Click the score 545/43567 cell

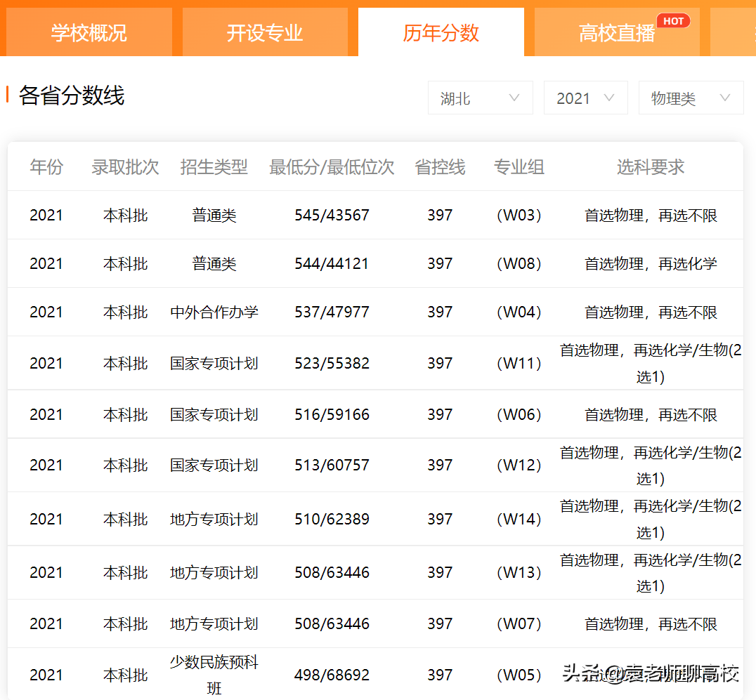[331, 216]
